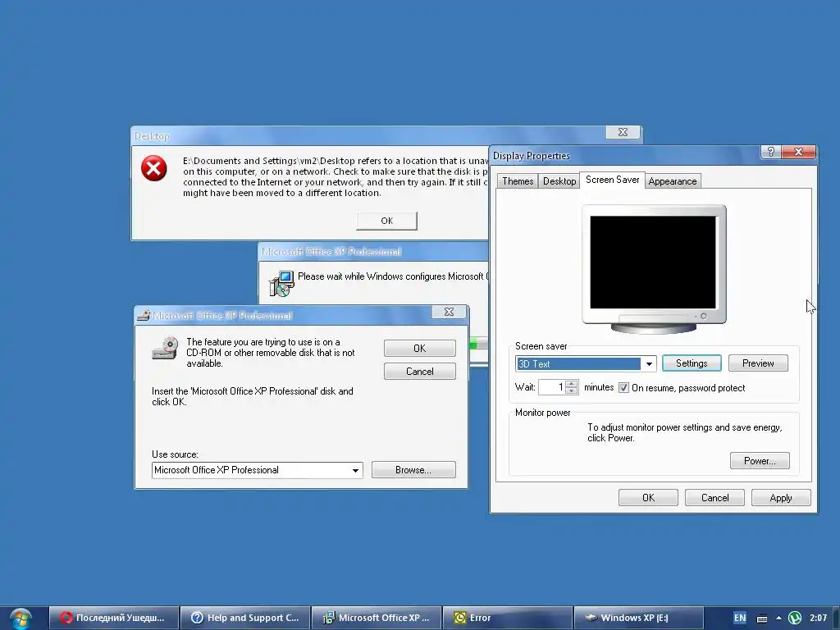Viewport: 840px width, 630px height.
Task: Open the Error taskbar item
Action: 507,618
